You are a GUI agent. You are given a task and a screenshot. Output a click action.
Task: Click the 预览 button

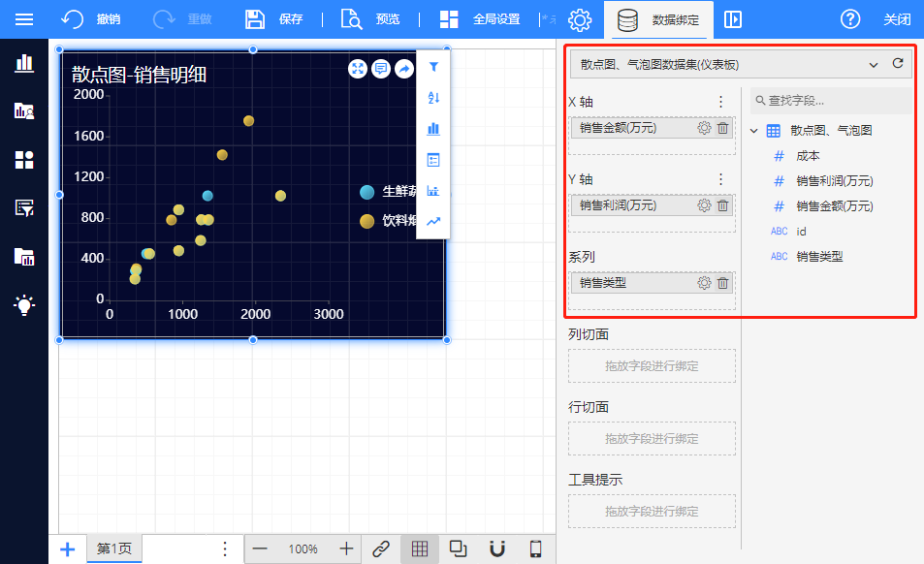coord(370,19)
